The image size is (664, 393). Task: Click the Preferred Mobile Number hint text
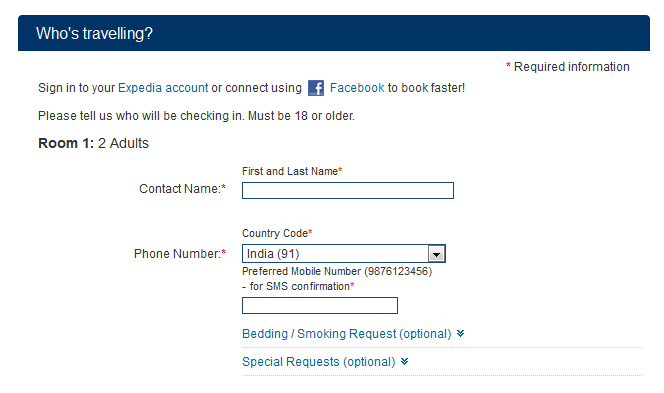point(337,271)
